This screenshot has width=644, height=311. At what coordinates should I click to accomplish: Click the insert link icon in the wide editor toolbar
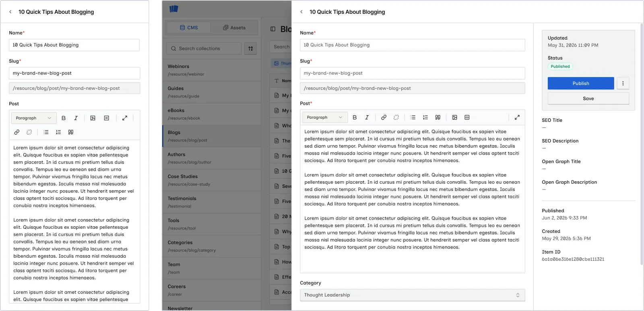pos(384,117)
